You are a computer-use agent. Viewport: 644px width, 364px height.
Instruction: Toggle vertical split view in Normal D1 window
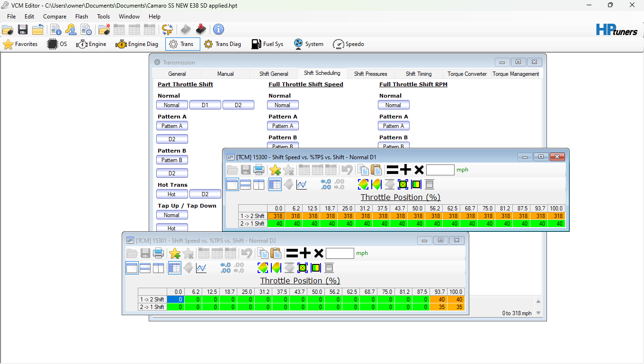(259, 185)
